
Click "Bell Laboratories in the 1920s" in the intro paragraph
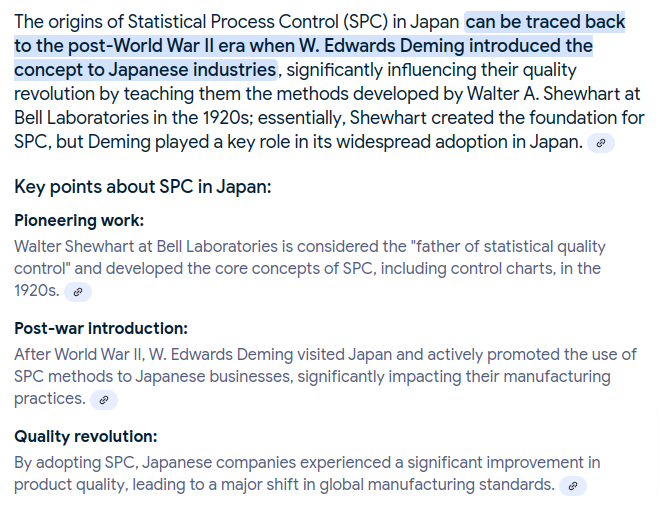pyautogui.click(x=133, y=118)
